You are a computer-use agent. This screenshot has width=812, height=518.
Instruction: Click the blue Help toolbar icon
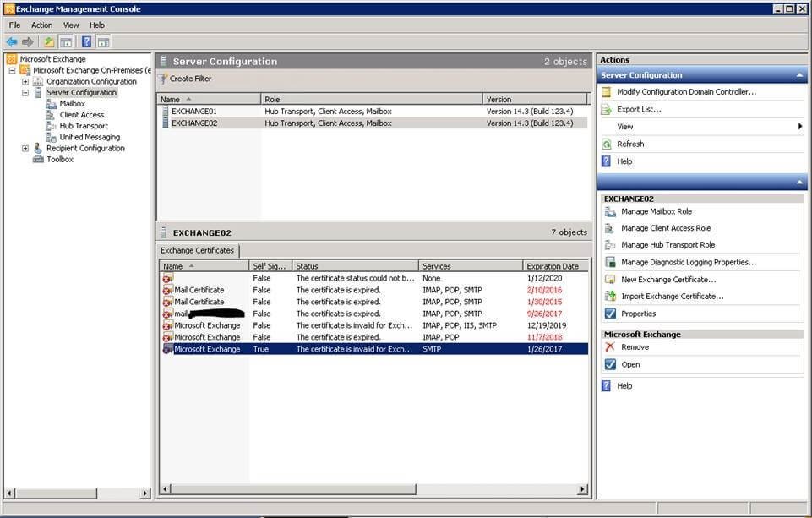pos(86,42)
